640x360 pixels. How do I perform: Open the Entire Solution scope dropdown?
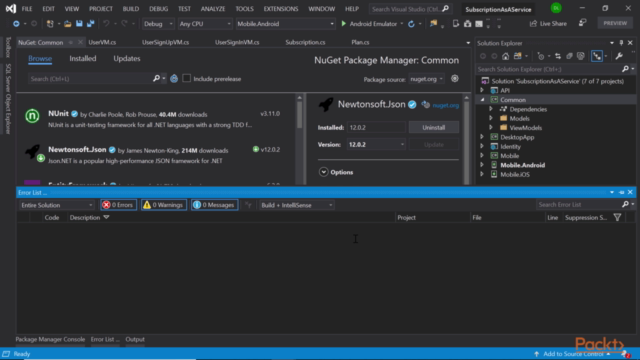pos(57,205)
